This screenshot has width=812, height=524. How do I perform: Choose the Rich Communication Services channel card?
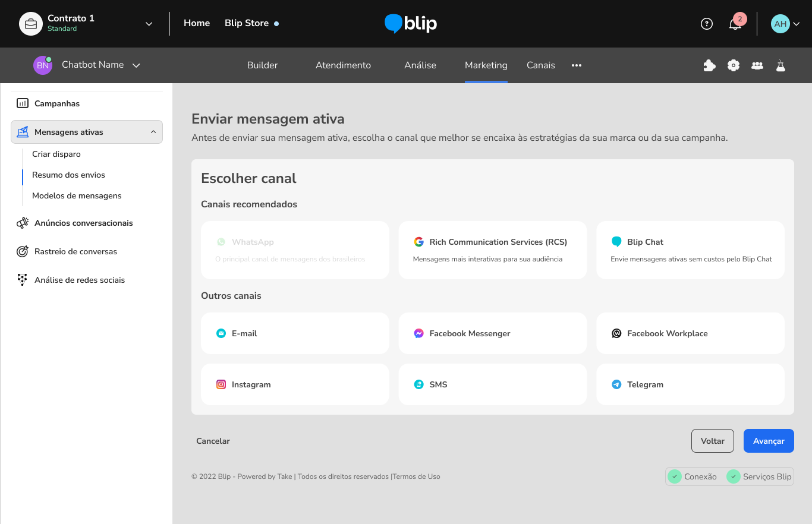(492, 250)
